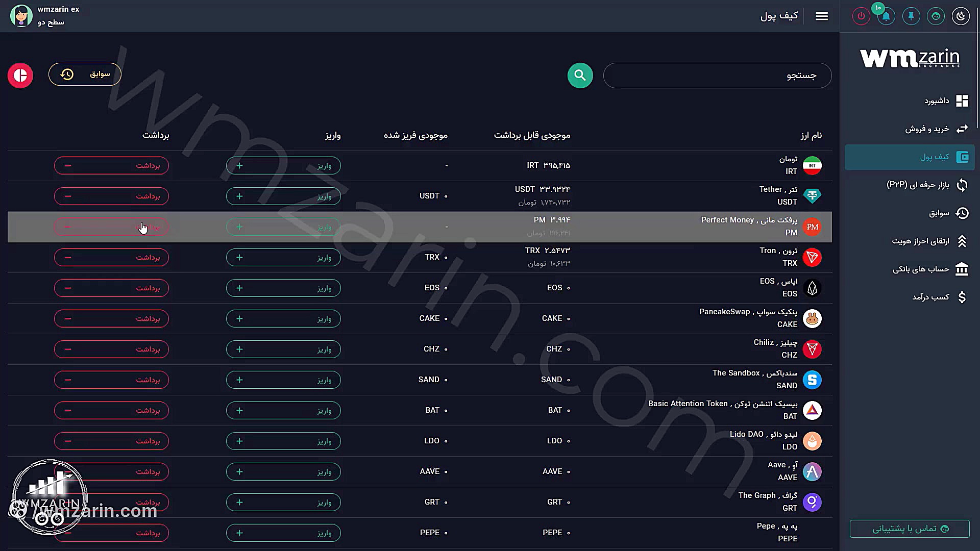Click واریز deposit button for CAKE
This screenshot has width=980, height=551.
[283, 318]
